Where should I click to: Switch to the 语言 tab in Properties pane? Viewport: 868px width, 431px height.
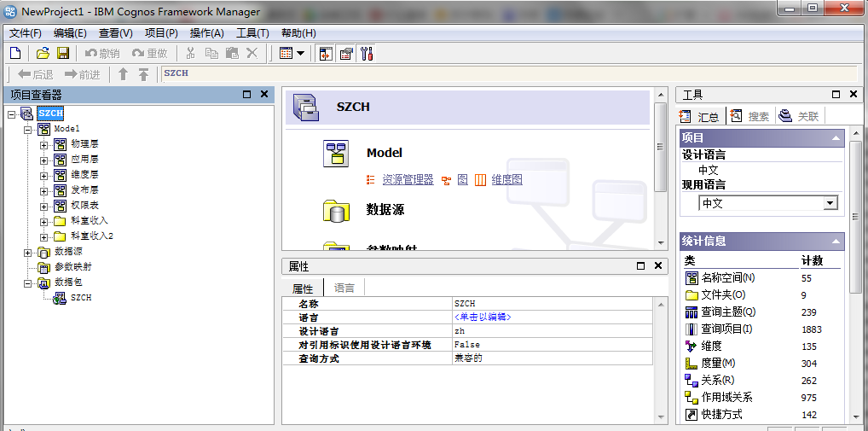(x=344, y=288)
